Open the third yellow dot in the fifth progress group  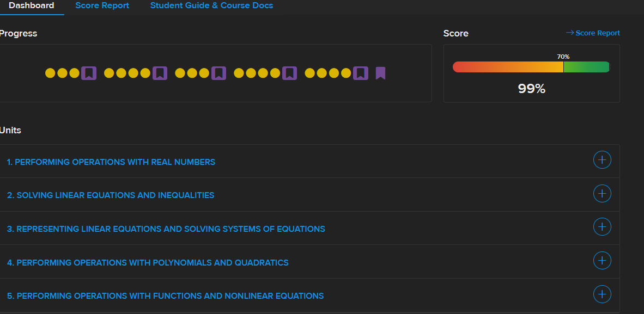334,73
